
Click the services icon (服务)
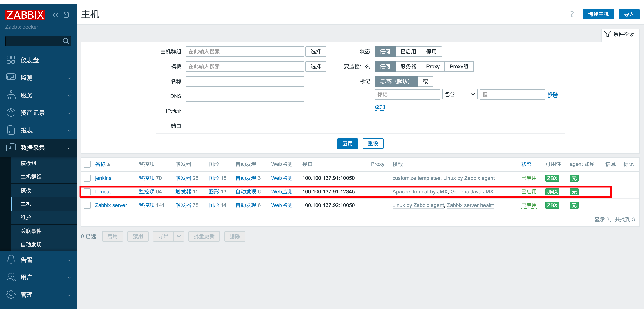coord(11,95)
